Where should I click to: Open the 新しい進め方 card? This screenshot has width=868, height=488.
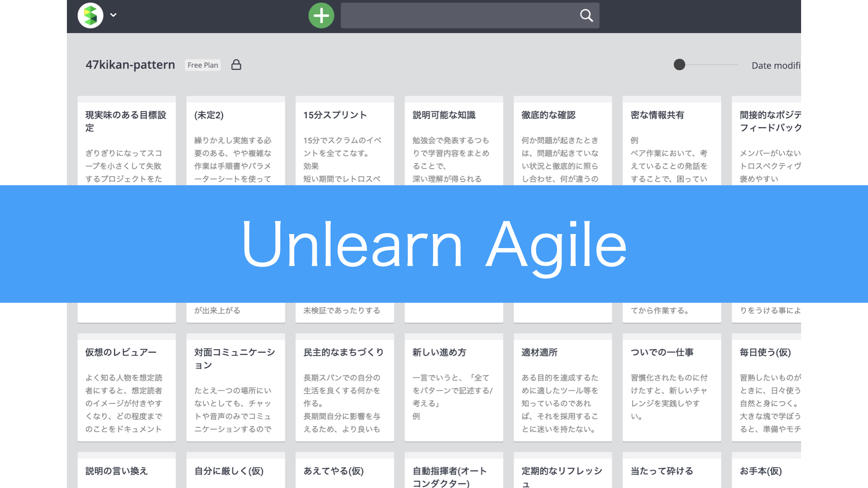tap(454, 387)
